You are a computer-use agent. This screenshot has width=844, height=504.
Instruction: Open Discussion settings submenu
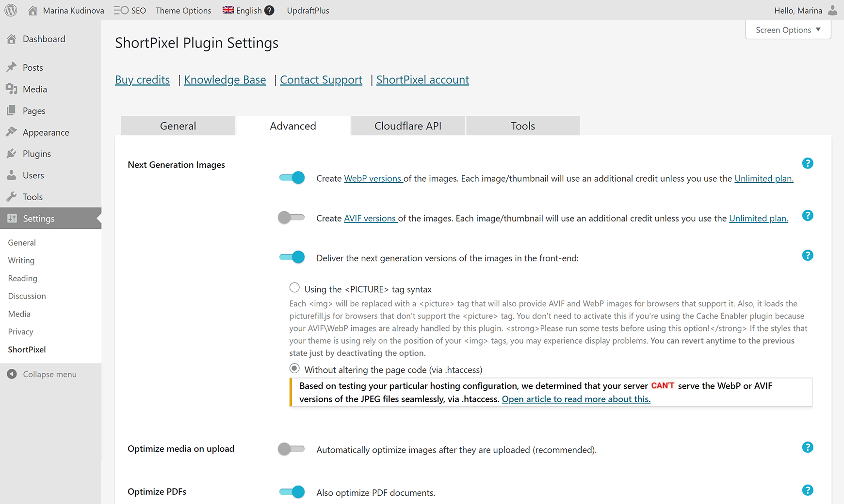[27, 296]
